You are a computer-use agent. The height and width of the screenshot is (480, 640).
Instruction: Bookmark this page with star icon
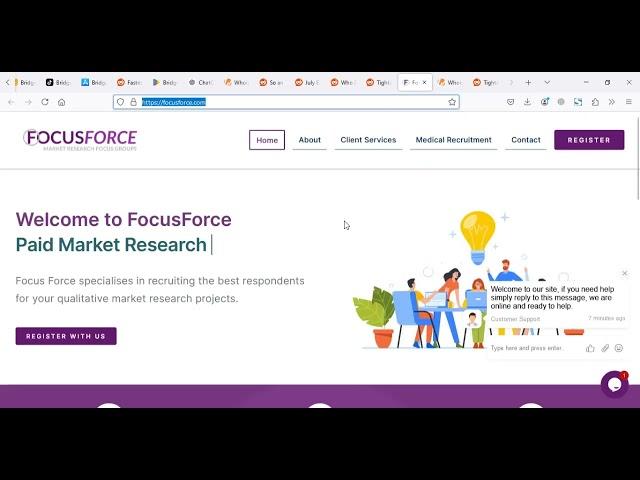coord(452,102)
